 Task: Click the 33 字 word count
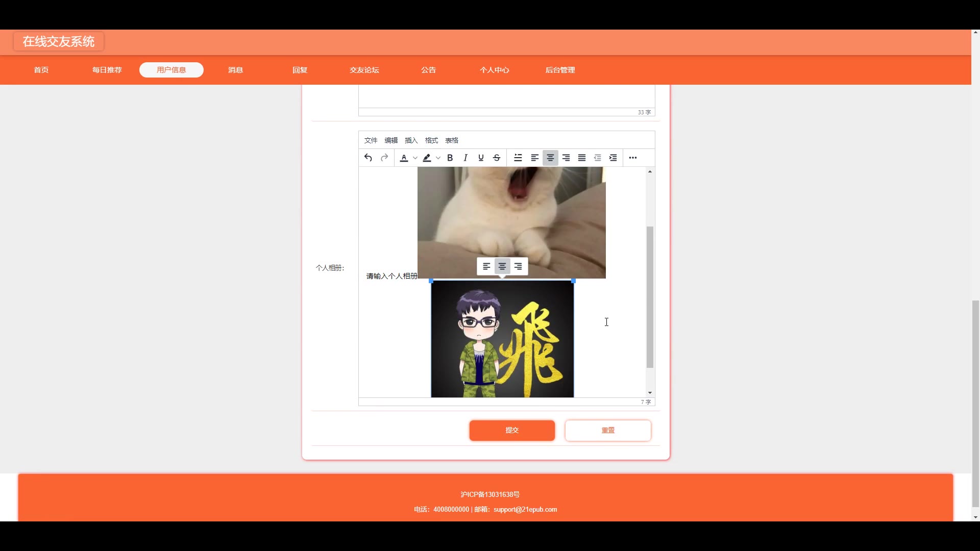644,112
